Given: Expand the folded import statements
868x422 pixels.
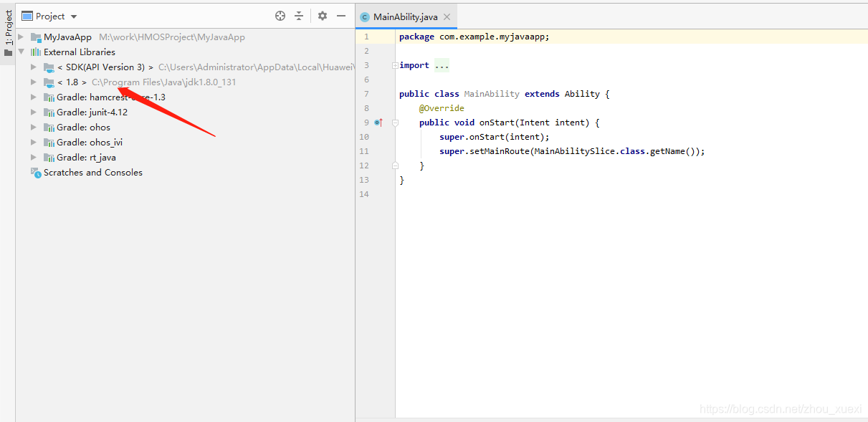Looking at the screenshot, I should click(441, 65).
